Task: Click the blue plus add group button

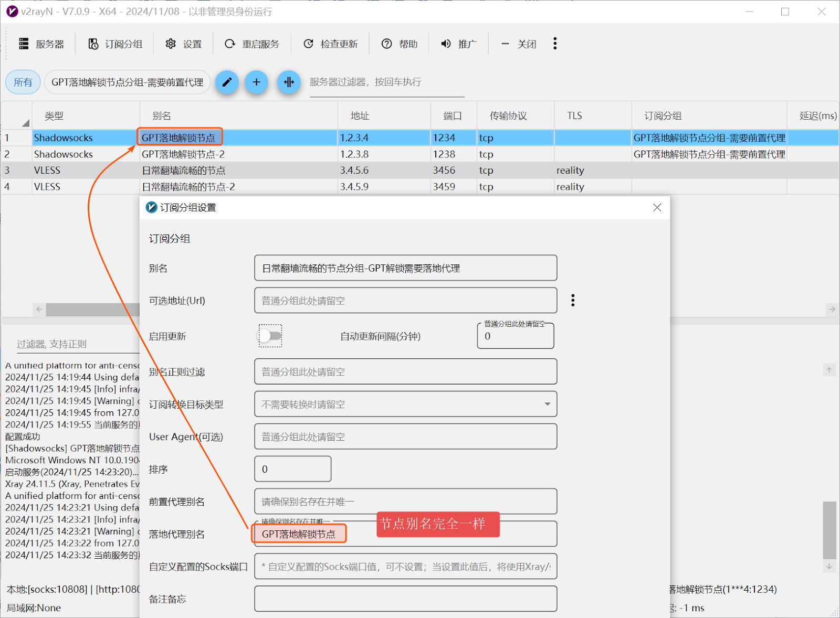Action: pyautogui.click(x=256, y=82)
